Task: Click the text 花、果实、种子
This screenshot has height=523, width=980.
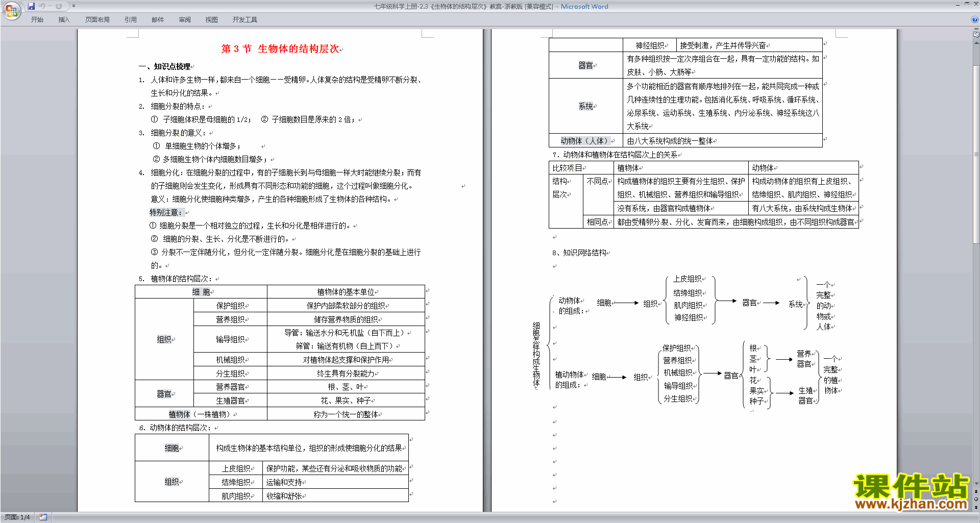Action: [346, 401]
